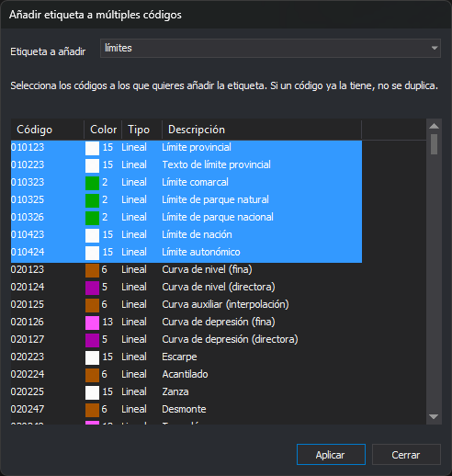Select Límite de parque natural row
The width and height of the screenshot is (452, 476).
pos(186,199)
